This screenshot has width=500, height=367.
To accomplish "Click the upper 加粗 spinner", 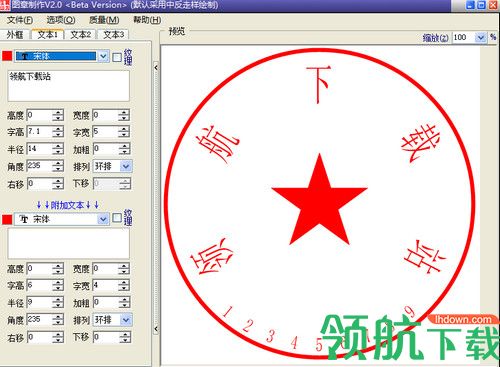I will click(x=124, y=149).
